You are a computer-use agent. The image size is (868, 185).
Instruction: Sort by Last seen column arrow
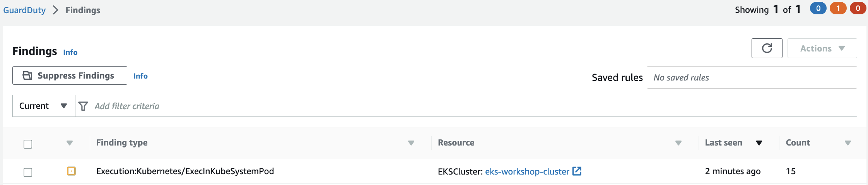[x=759, y=143]
